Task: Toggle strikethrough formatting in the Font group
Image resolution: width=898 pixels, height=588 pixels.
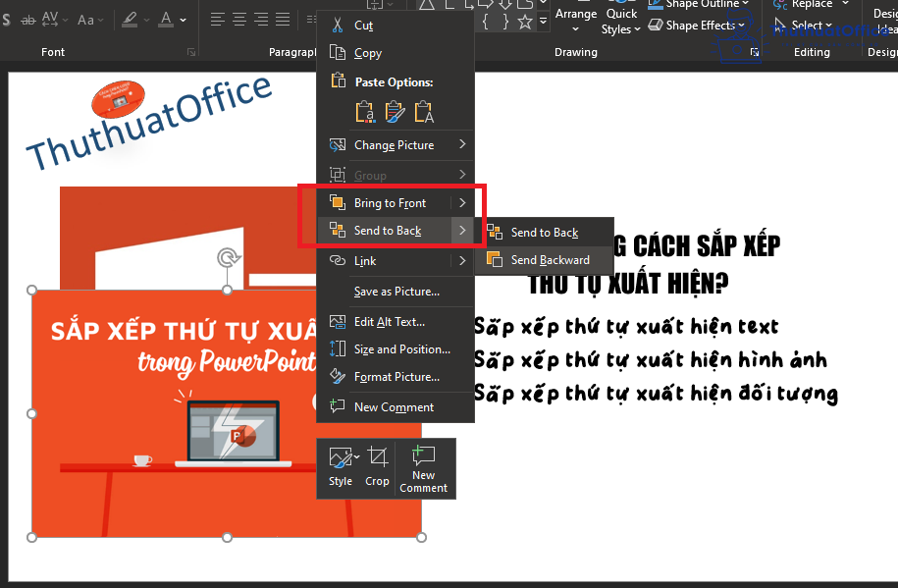Action: [26, 18]
